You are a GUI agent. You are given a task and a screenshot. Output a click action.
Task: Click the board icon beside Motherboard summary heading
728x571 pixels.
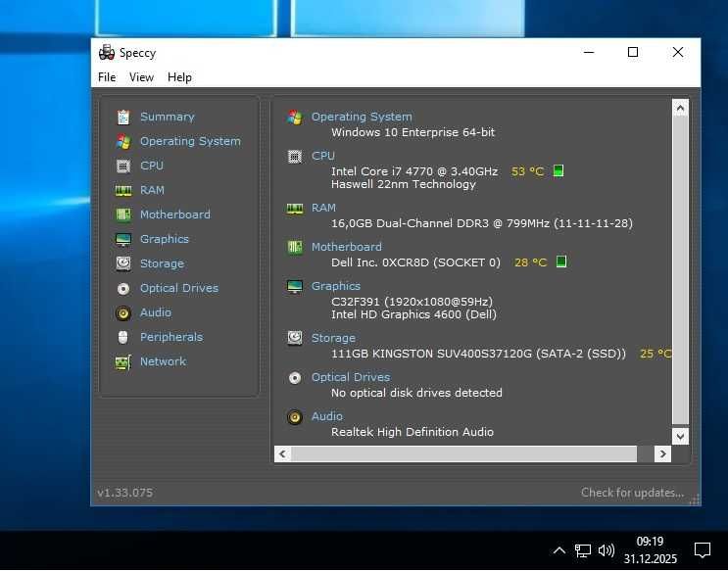tap(295, 248)
